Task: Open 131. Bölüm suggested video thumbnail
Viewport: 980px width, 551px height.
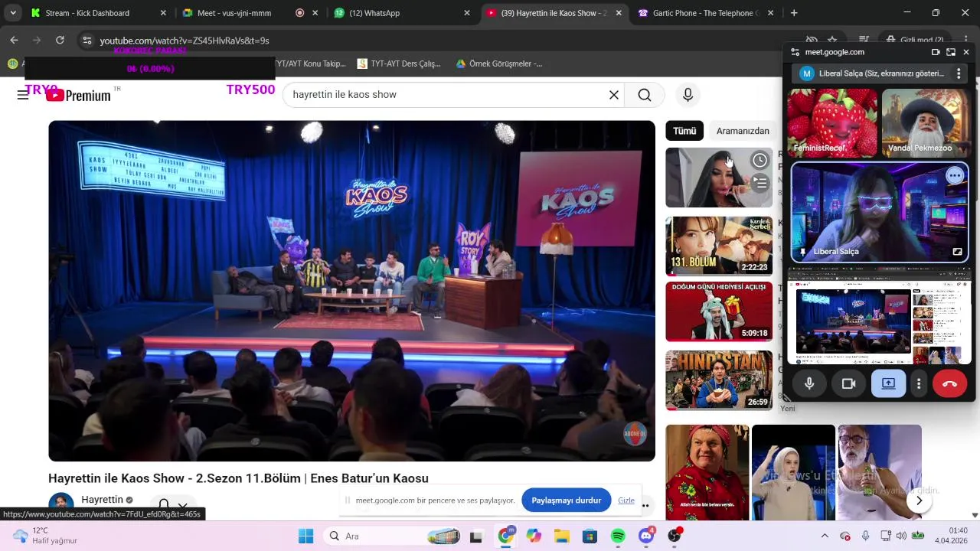Action: pyautogui.click(x=719, y=246)
